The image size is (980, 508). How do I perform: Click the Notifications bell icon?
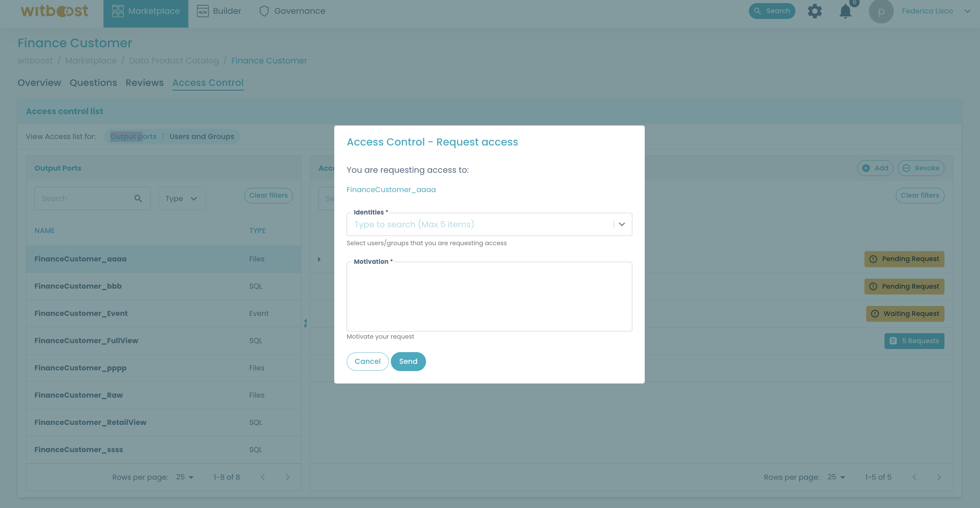pos(846,11)
